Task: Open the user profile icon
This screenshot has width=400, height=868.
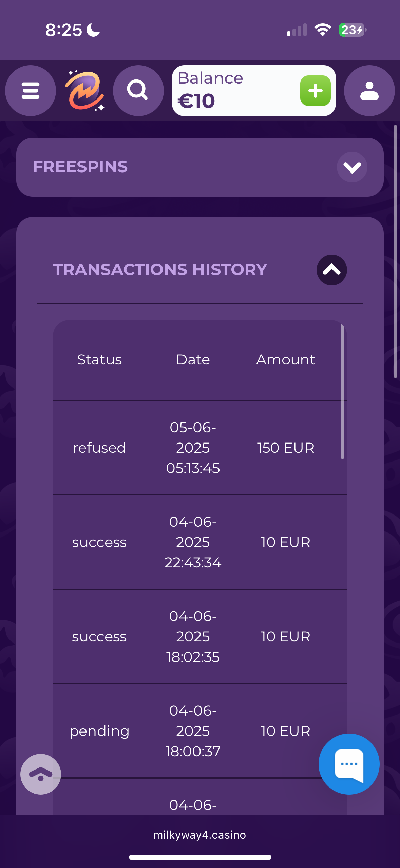Action: coord(369,91)
